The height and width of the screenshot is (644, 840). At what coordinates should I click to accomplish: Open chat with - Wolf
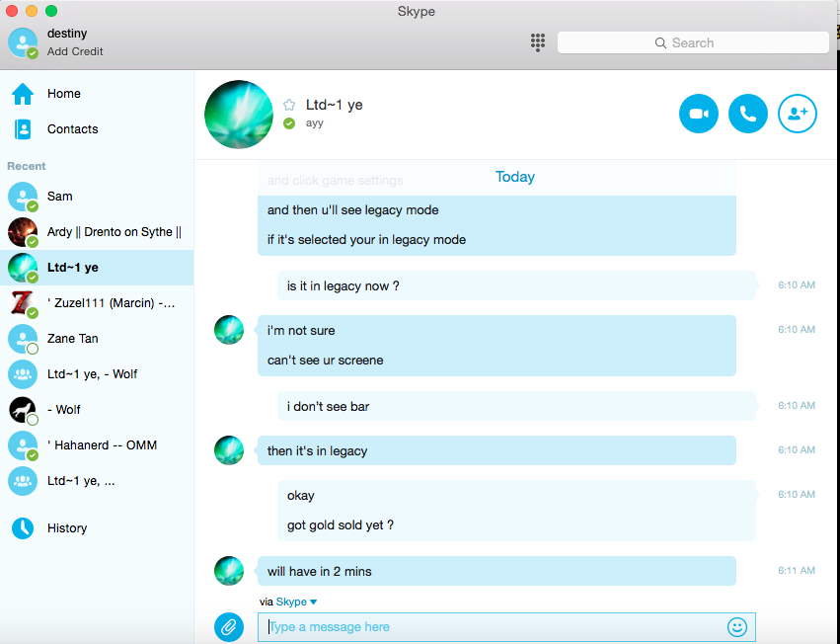pyautogui.click(x=97, y=410)
